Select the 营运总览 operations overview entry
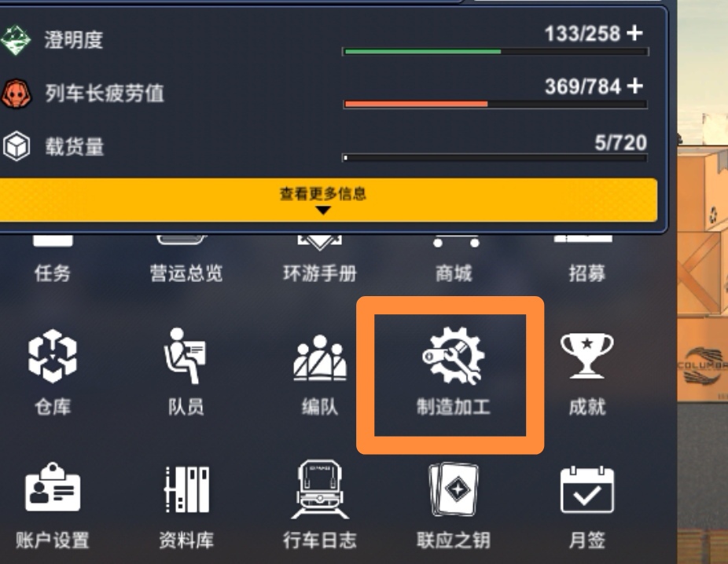The width and height of the screenshot is (728, 564). (186, 273)
